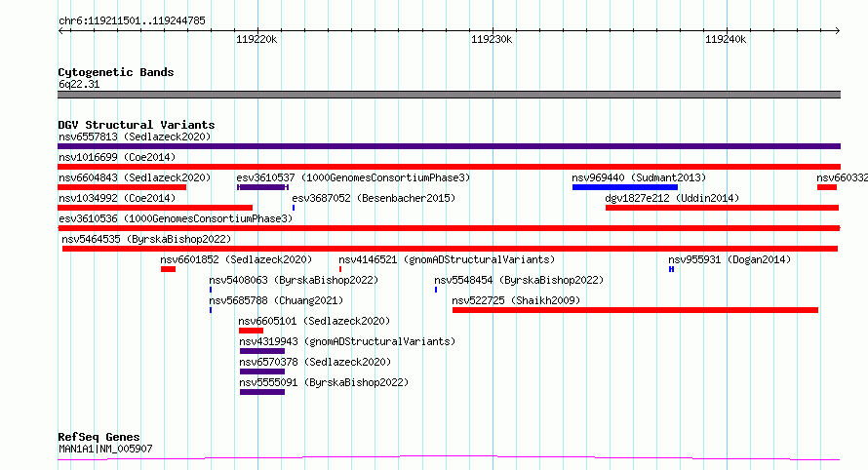This screenshot has width=868, height=470.
Task: Open the nsv5464535 (ByrskaBishop2022) label
Action: 146,239
